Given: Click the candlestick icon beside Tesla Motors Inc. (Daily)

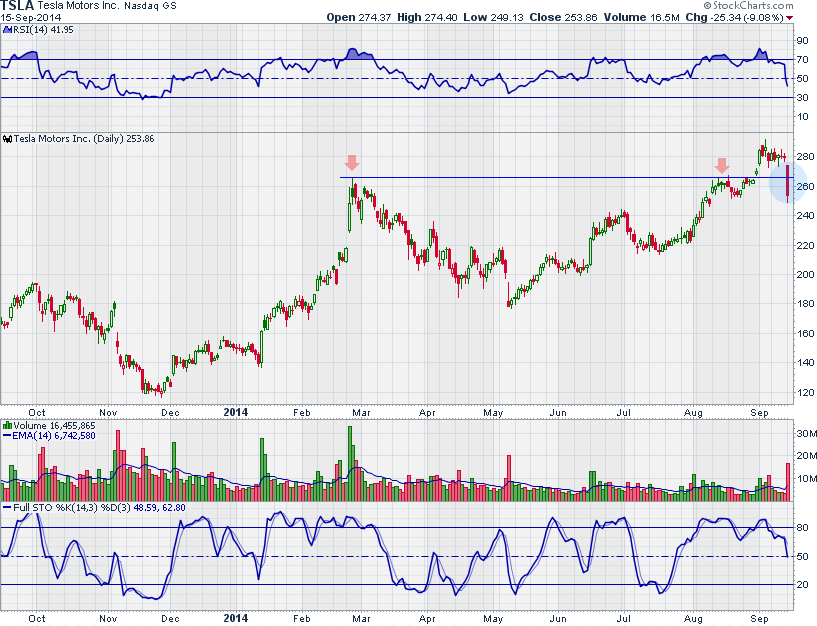Looking at the screenshot, I should (x=7, y=139).
